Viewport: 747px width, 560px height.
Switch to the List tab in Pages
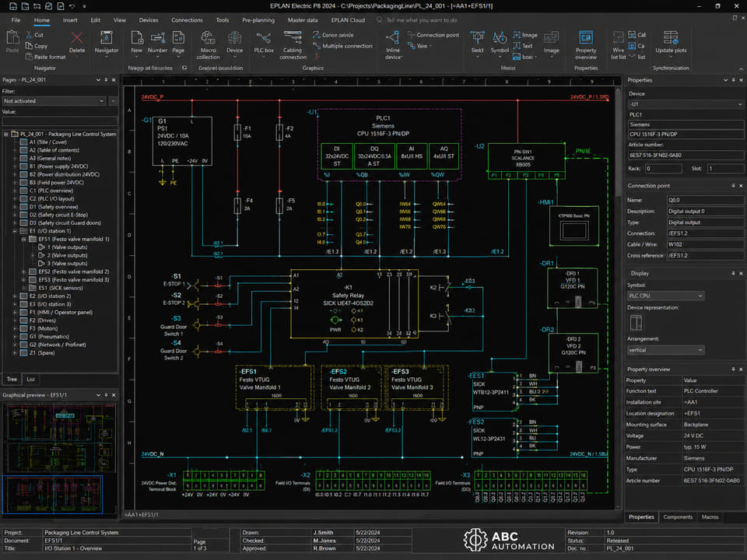(x=31, y=379)
